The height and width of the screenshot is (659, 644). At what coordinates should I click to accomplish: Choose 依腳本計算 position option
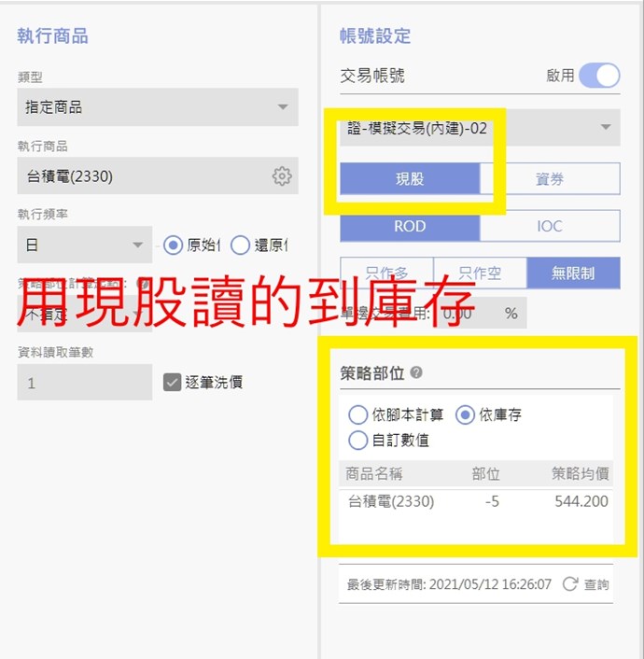pos(357,414)
